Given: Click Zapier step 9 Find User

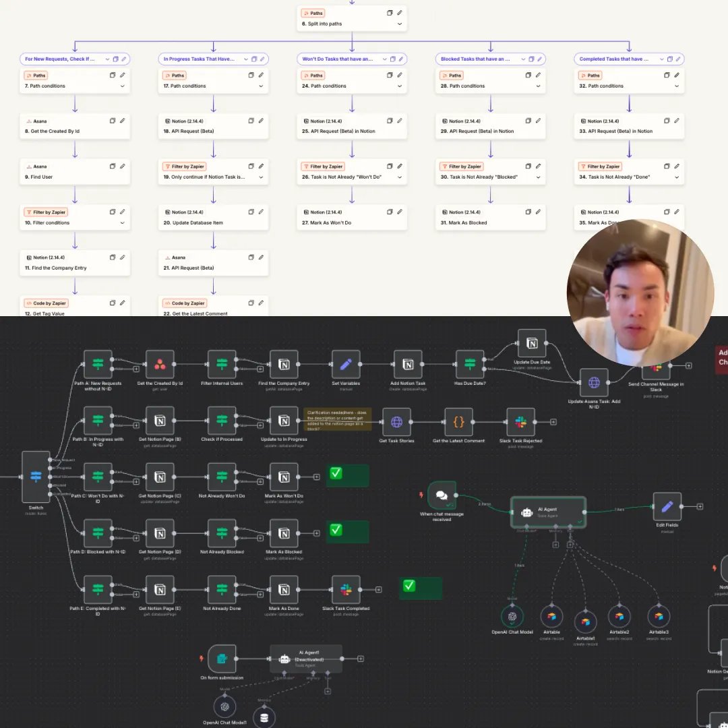Looking at the screenshot, I should (x=75, y=172).
